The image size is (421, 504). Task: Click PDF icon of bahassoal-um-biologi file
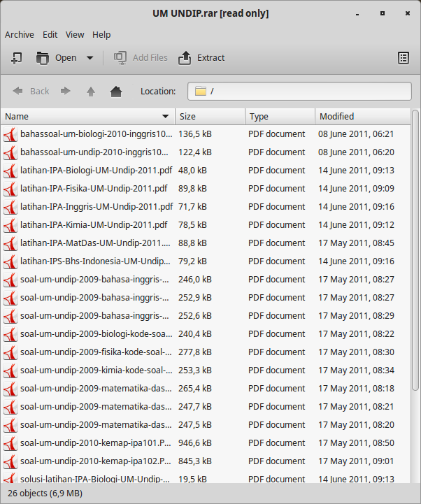pos(10,135)
